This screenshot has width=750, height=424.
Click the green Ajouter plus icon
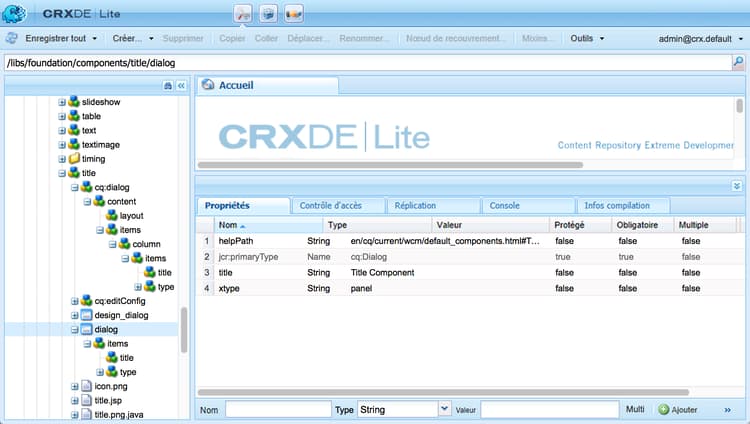tap(663, 410)
